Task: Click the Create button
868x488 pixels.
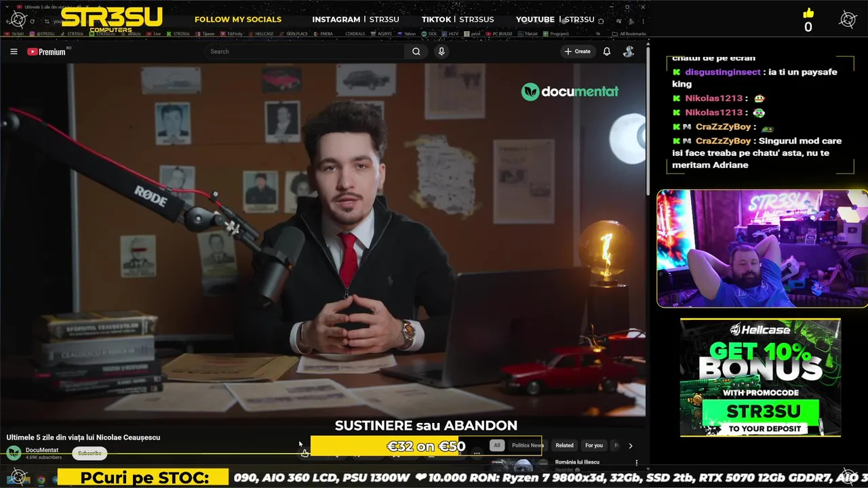Action: coord(578,52)
